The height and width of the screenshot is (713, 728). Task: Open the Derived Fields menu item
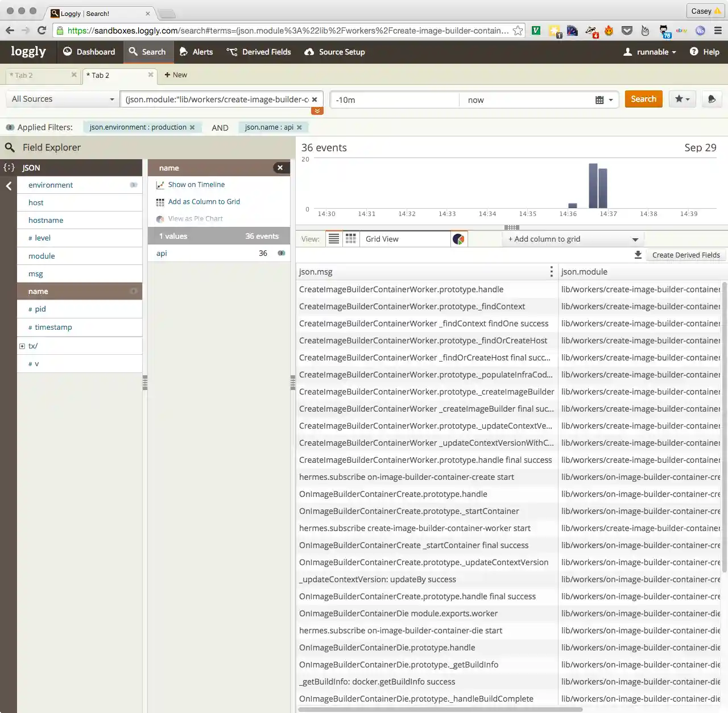point(259,52)
